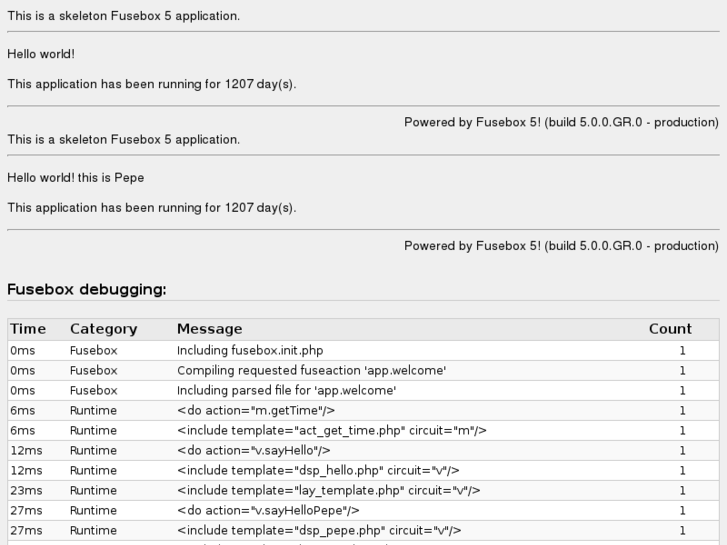Click the Count column header
This screenshot has height=545, width=727.
click(x=670, y=329)
